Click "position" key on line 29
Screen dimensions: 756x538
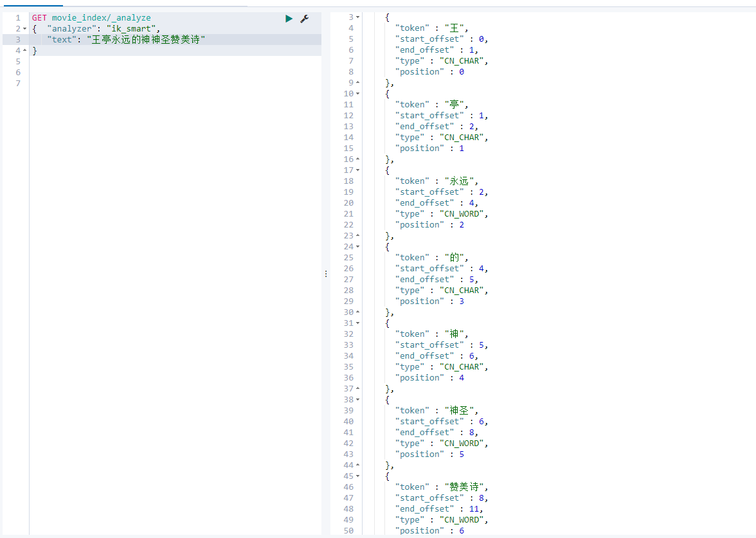pos(419,301)
